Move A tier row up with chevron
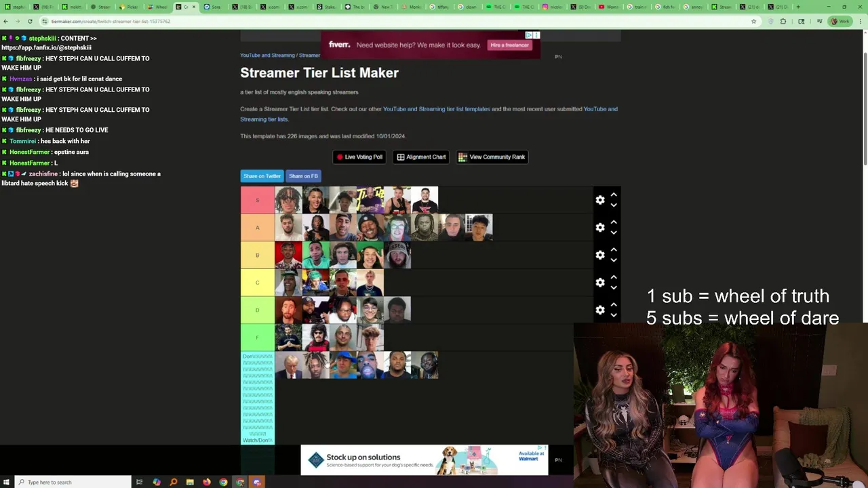The image size is (868, 488). [614, 222]
